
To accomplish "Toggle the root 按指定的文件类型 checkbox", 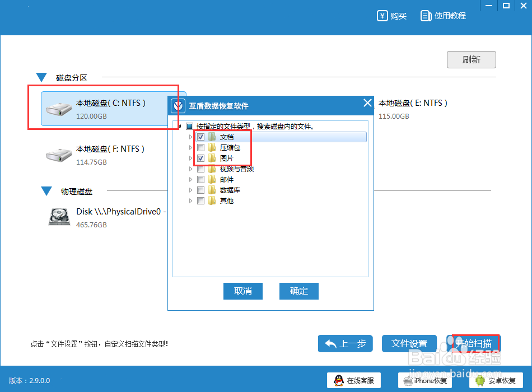I will pos(190,126).
